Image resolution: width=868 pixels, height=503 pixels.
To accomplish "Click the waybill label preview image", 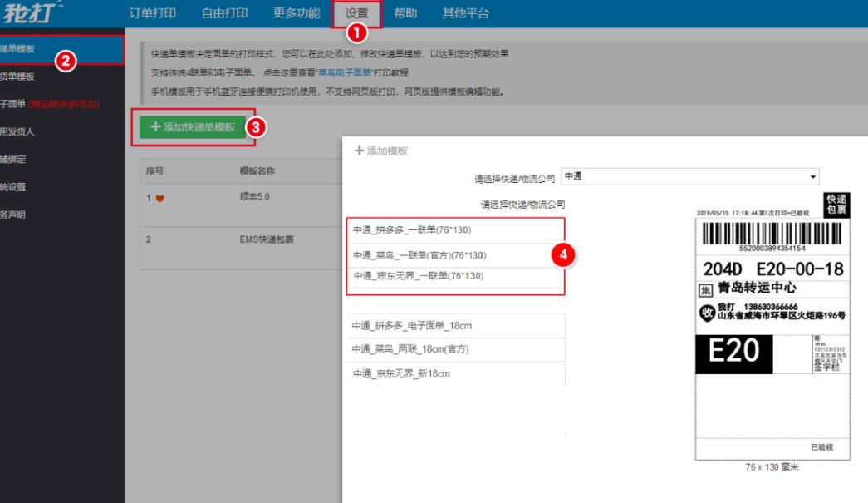I will pos(772,326).
